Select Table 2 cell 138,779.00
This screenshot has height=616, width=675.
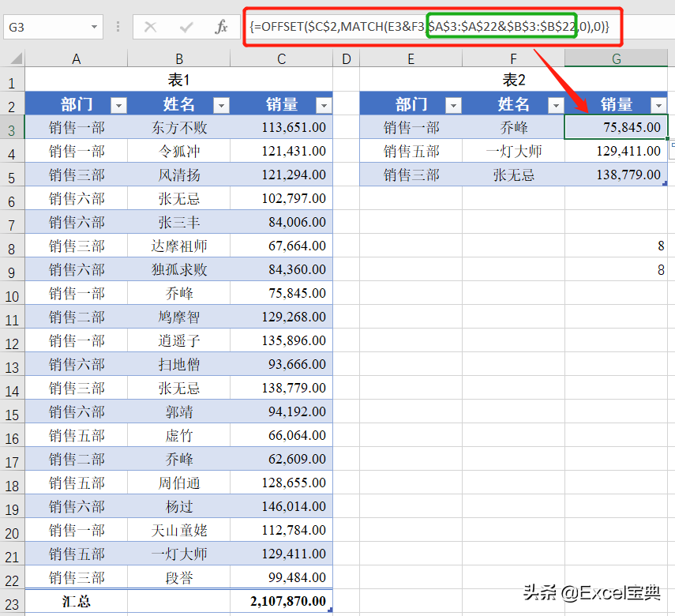[617, 175]
